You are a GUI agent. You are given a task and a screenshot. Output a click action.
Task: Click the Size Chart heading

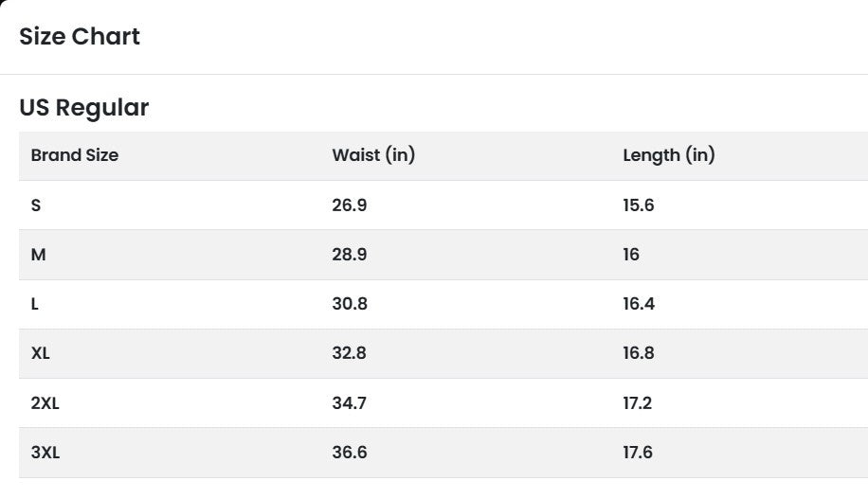tap(80, 37)
